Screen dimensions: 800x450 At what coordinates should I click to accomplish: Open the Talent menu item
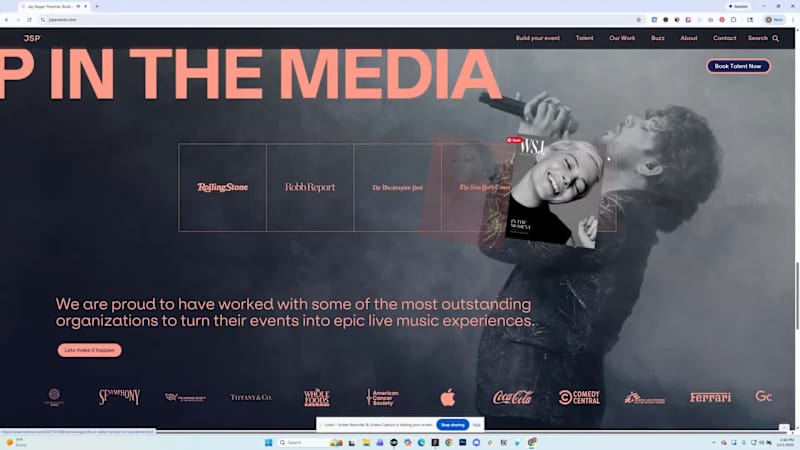pyautogui.click(x=584, y=38)
